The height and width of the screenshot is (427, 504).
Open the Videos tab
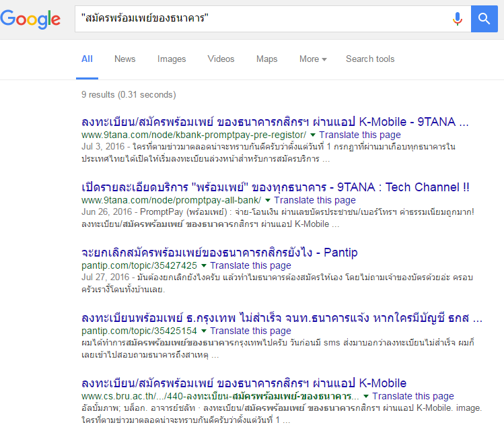click(x=221, y=59)
